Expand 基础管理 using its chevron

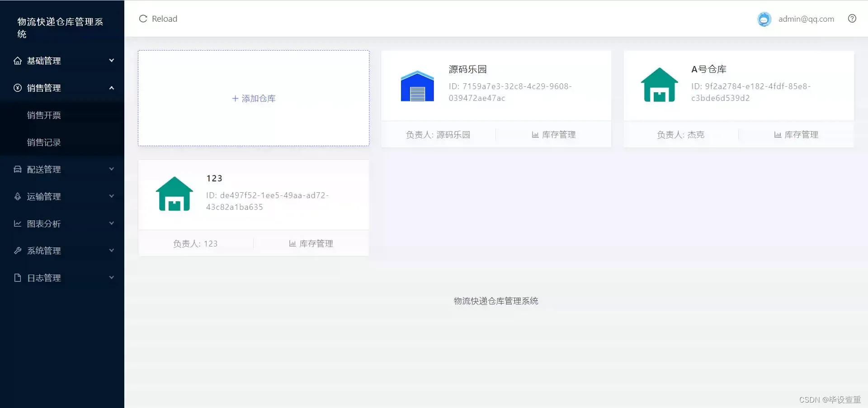click(112, 61)
